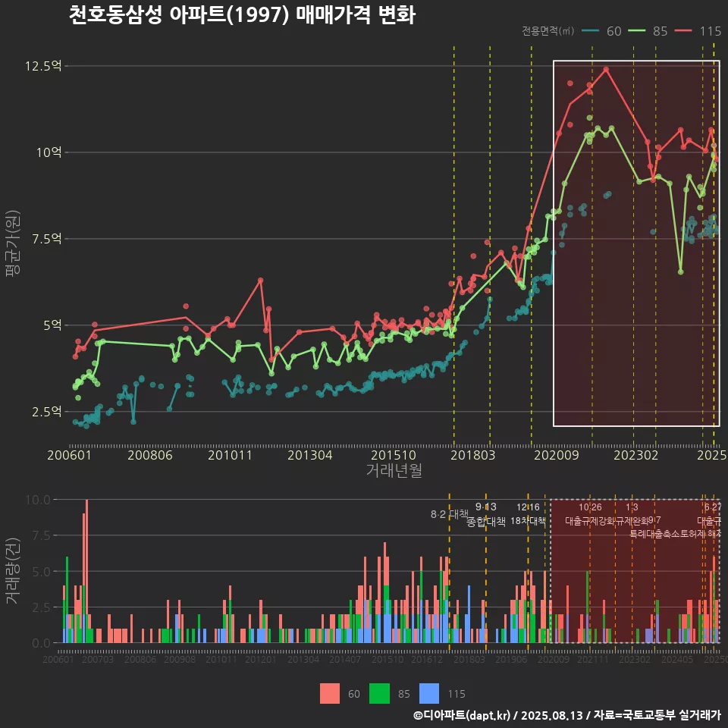
Task: Click the 201304 label on the price chart axis
Action: (x=310, y=455)
